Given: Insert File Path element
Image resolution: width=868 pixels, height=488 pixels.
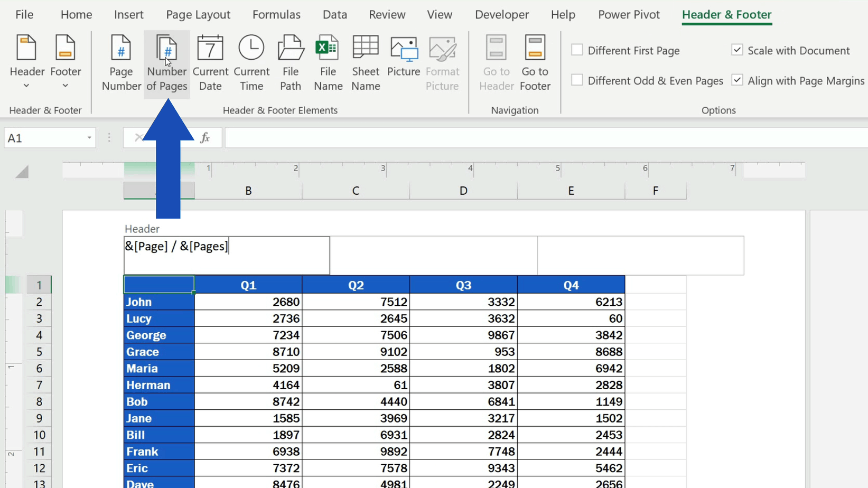Looking at the screenshot, I should (x=291, y=63).
